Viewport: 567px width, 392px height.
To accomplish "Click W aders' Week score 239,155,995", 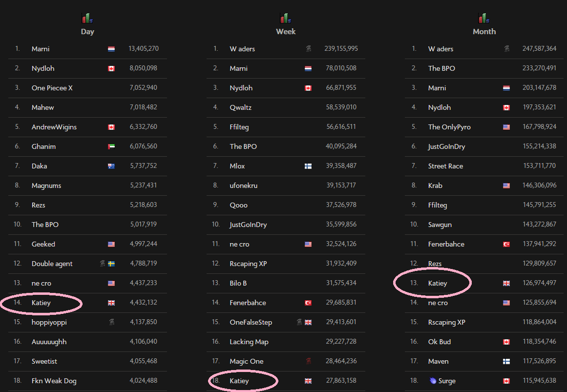I will tap(341, 48).
